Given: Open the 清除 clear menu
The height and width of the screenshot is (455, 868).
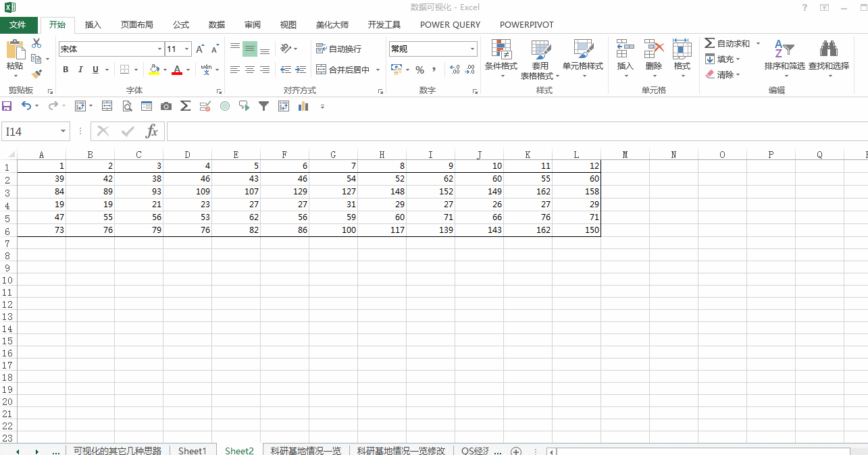Looking at the screenshot, I should click(x=723, y=74).
